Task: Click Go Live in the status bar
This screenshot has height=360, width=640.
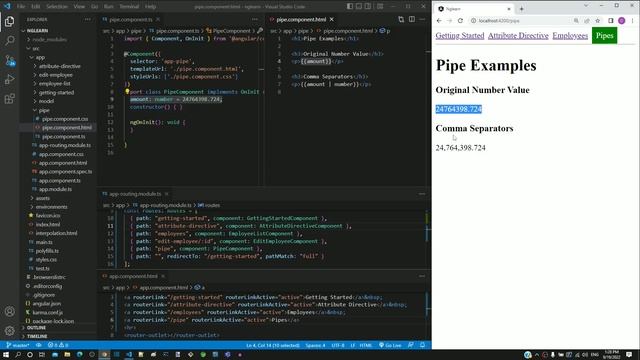Action: tap(390, 345)
